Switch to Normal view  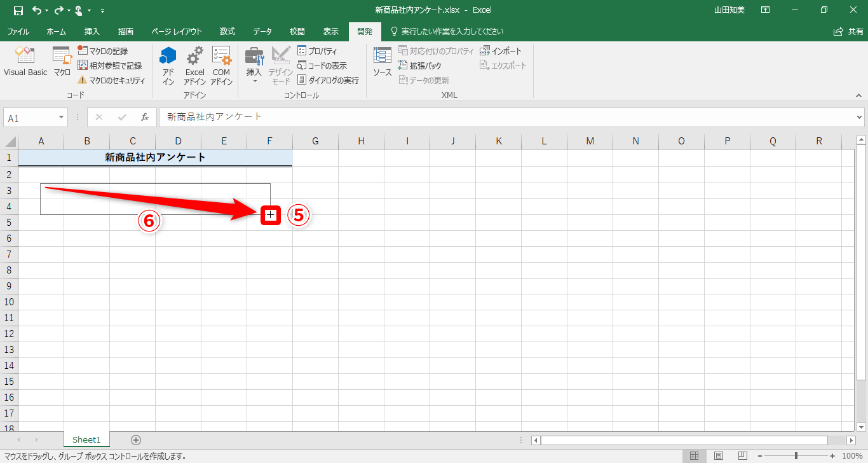pos(695,455)
